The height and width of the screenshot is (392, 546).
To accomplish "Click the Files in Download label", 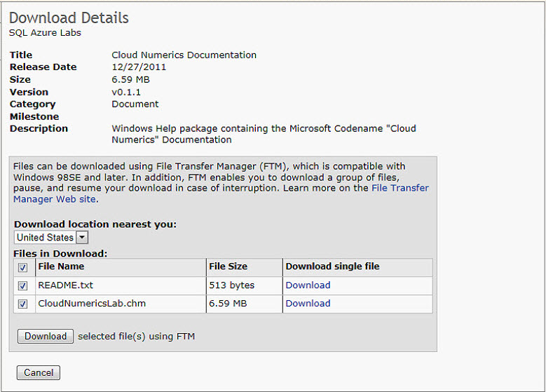I will [x=60, y=253].
